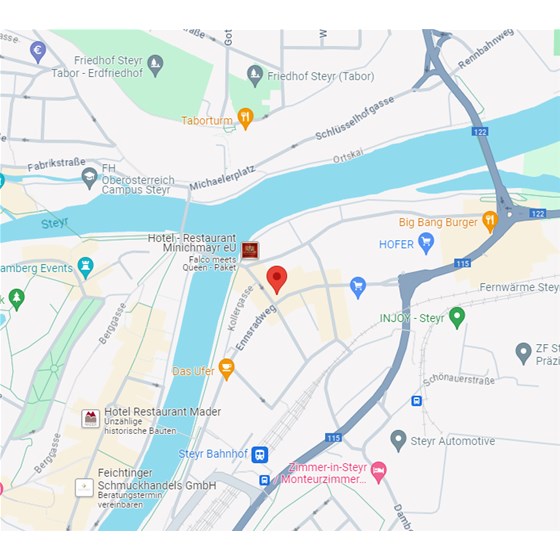Open the Hotel Restaurant Mader label

pyautogui.click(x=162, y=412)
